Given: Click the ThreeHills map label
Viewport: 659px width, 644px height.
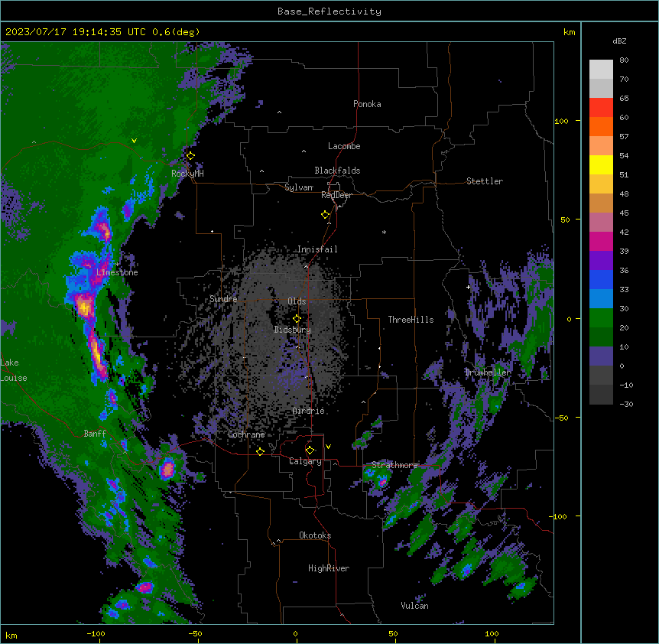Looking at the screenshot, I should pos(411,320).
